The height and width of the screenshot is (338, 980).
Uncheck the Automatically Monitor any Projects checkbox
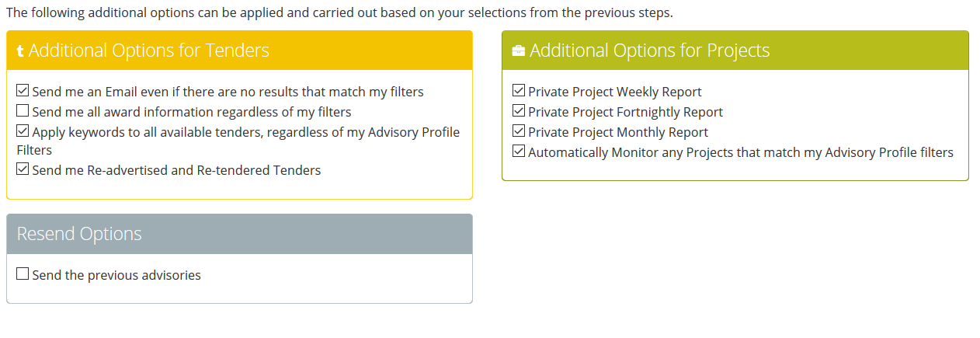(519, 152)
